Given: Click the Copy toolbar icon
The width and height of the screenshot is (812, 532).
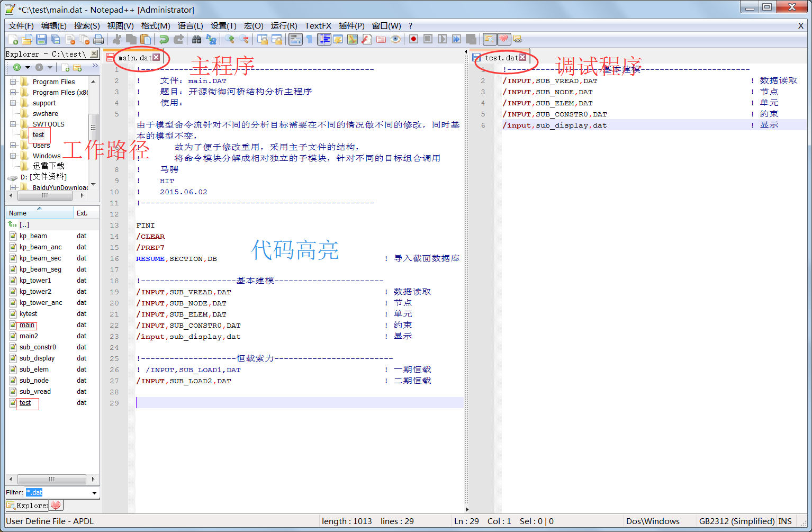Looking at the screenshot, I should 131,39.
